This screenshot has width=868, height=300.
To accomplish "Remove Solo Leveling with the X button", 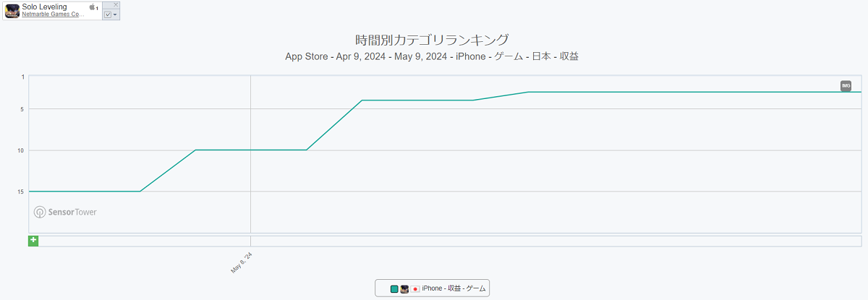I will (x=116, y=5).
